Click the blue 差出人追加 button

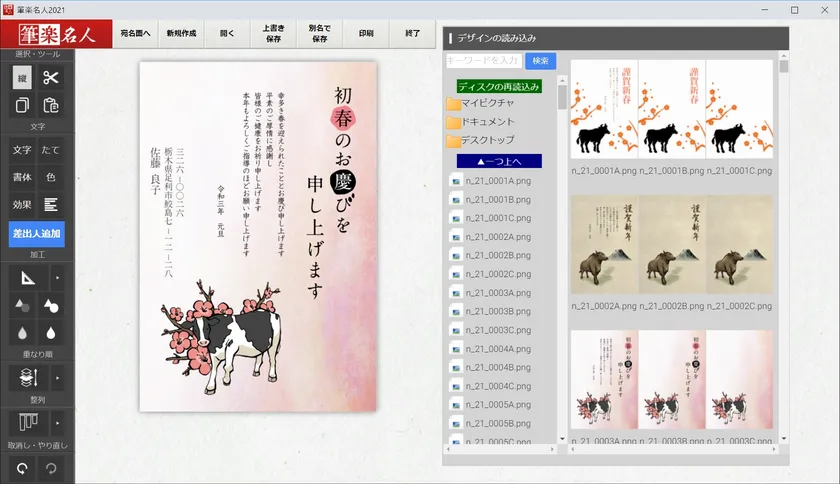tap(36, 234)
